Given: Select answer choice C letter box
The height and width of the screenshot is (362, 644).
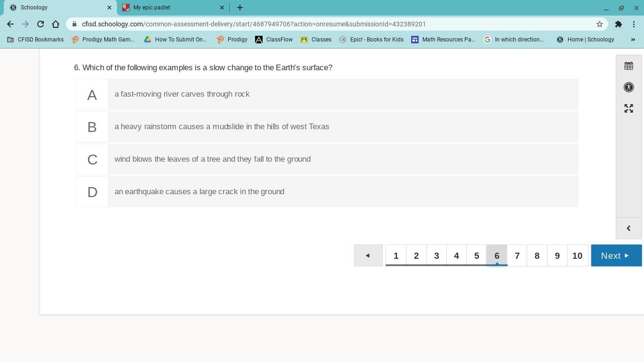Looking at the screenshot, I should point(92,159).
